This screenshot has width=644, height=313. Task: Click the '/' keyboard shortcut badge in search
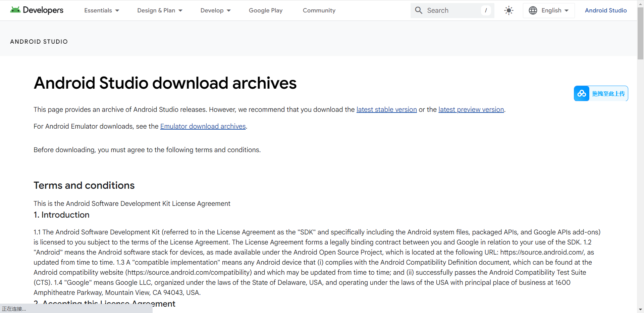coord(486,10)
